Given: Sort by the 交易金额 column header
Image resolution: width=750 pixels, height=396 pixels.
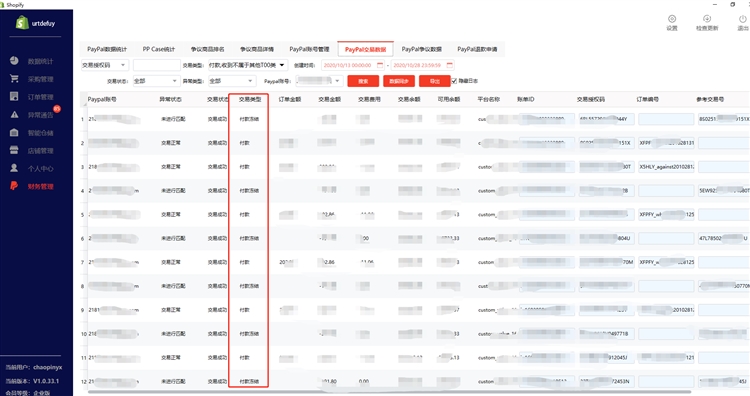Looking at the screenshot, I should pyautogui.click(x=330, y=99).
